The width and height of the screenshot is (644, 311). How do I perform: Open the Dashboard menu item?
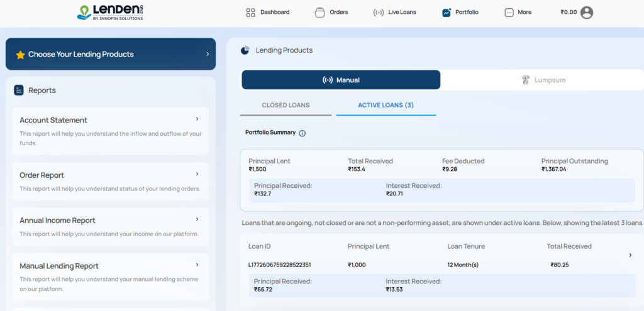[x=267, y=13]
